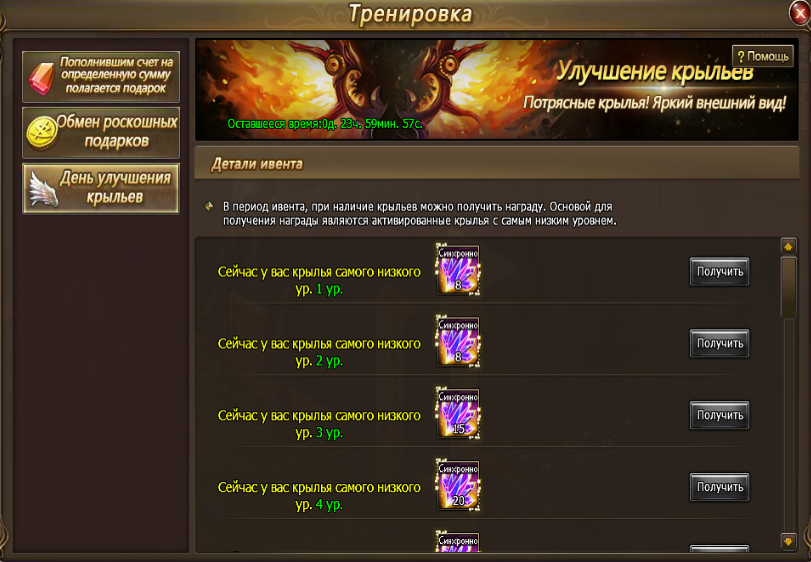The image size is (811, 562).
Task: Click the red gem recharge icon
Action: click(41, 79)
